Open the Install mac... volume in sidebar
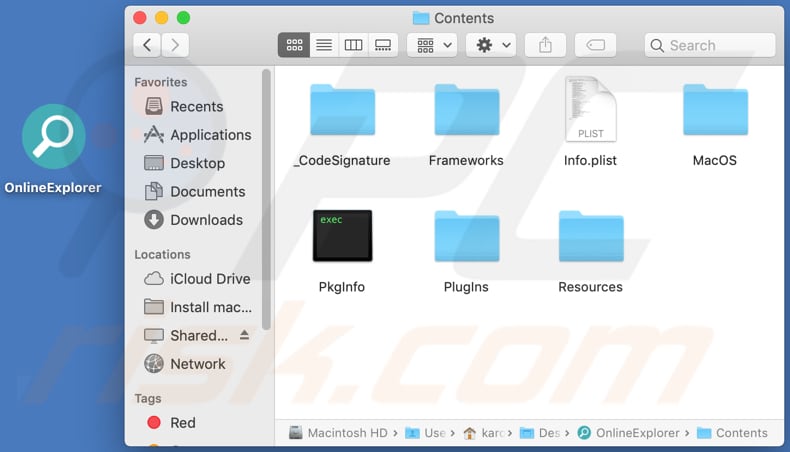This screenshot has height=452, width=790. (x=196, y=307)
